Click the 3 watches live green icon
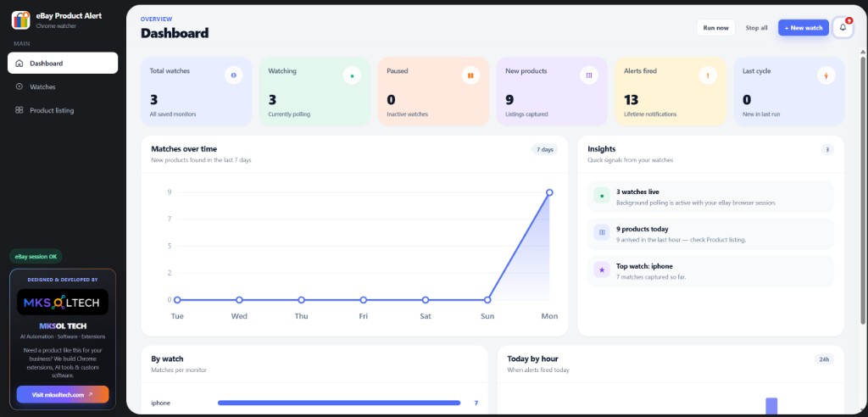The image size is (868, 417). coord(602,196)
